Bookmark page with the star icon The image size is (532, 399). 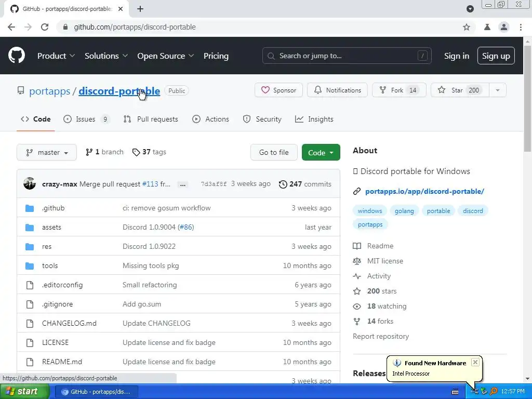pyautogui.click(x=467, y=27)
